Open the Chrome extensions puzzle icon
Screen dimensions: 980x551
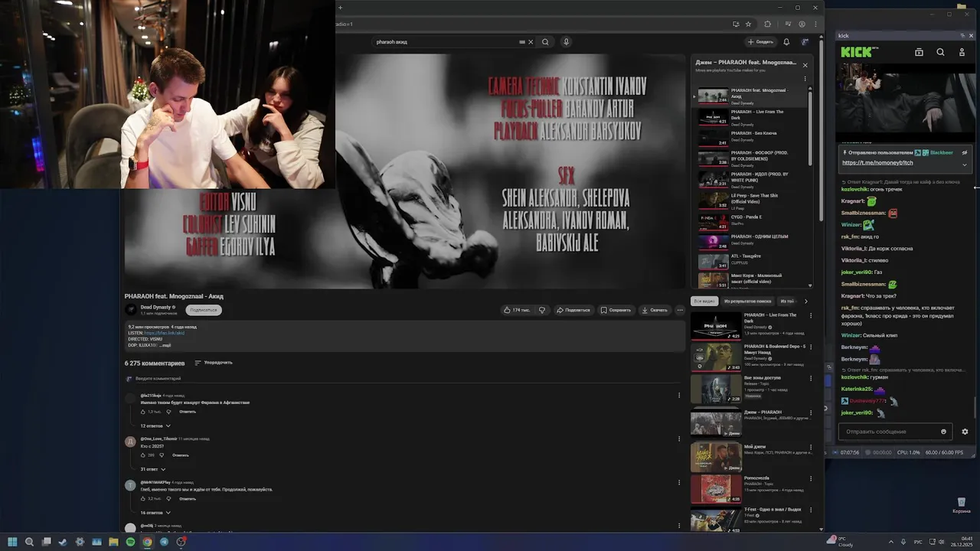coord(768,24)
